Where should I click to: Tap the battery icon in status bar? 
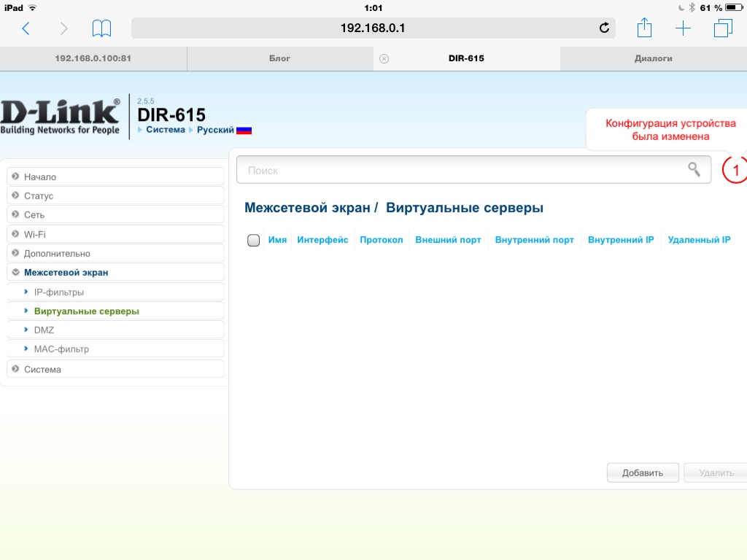coord(734,7)
